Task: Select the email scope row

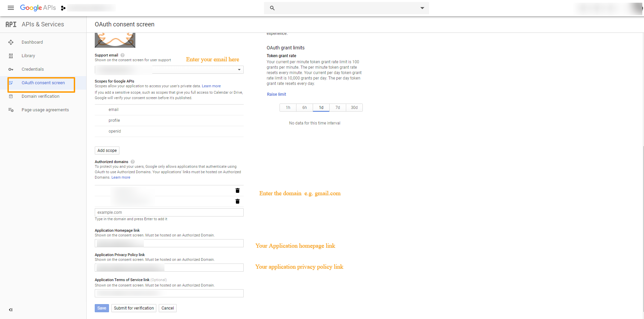Action: point(169,110)
